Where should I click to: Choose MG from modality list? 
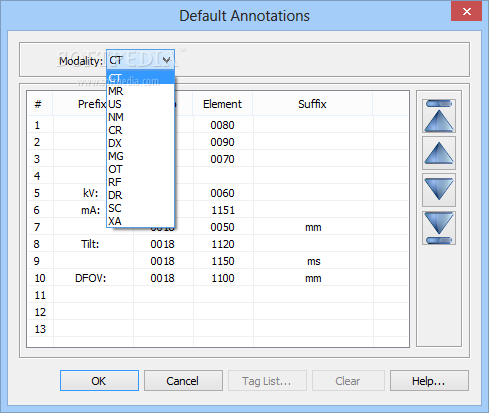(x=140, y=156)
